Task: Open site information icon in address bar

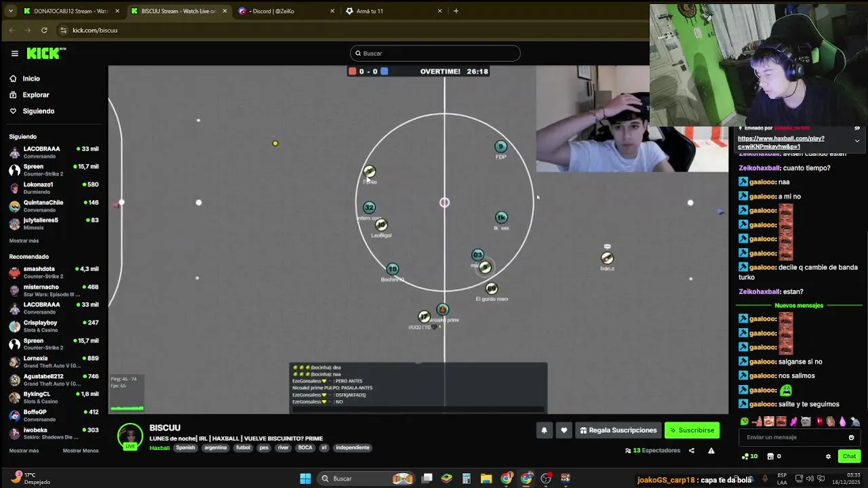Action: [x=64, y=30]
